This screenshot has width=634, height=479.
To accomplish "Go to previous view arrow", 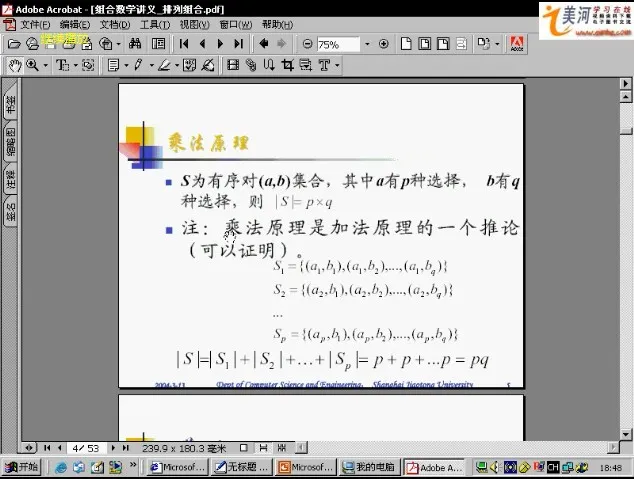I will (x=264, y=43).
